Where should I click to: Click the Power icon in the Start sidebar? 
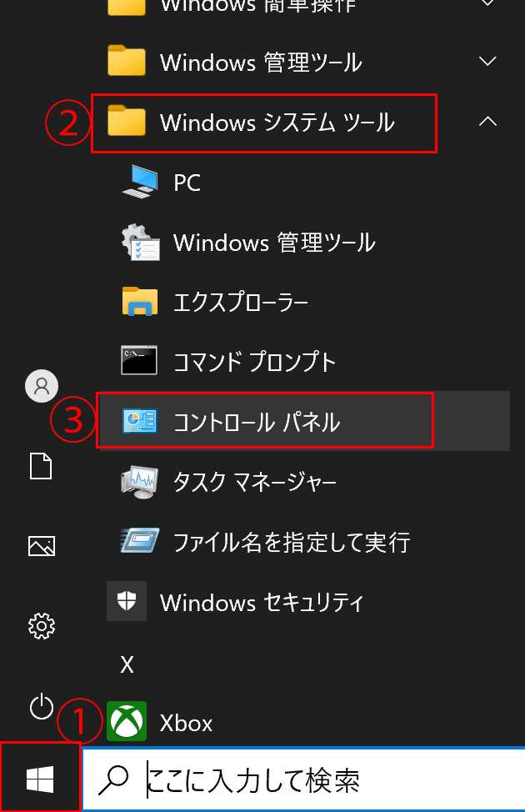click(x=42, y=706)
